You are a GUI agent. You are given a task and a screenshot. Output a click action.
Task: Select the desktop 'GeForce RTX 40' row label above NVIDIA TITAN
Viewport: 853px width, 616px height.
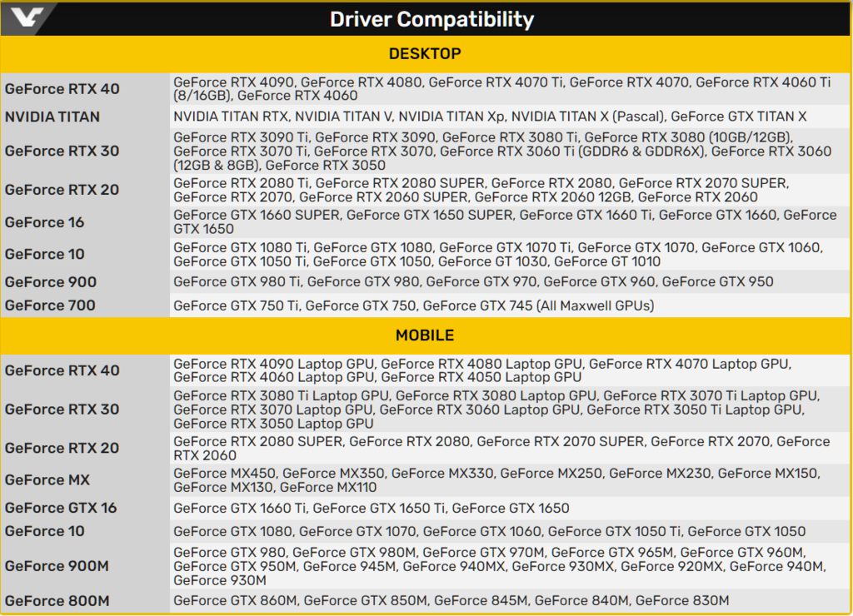click(62, 88)
